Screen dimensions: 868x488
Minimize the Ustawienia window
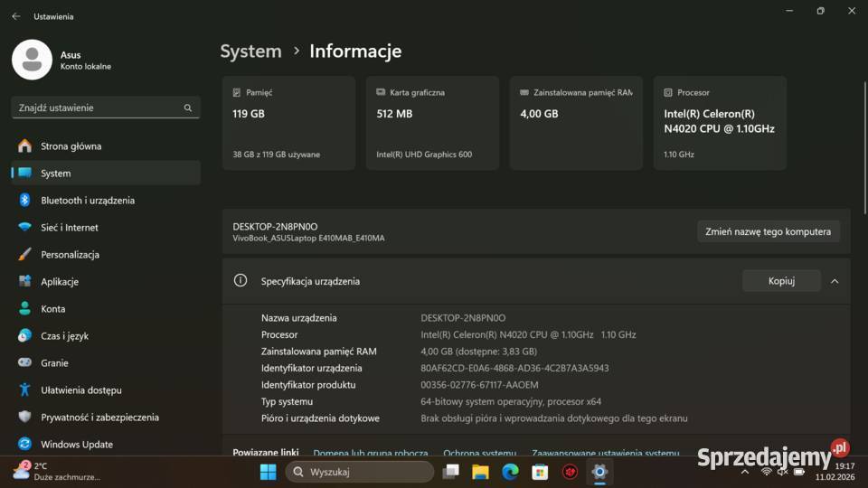tap(789, 11)
